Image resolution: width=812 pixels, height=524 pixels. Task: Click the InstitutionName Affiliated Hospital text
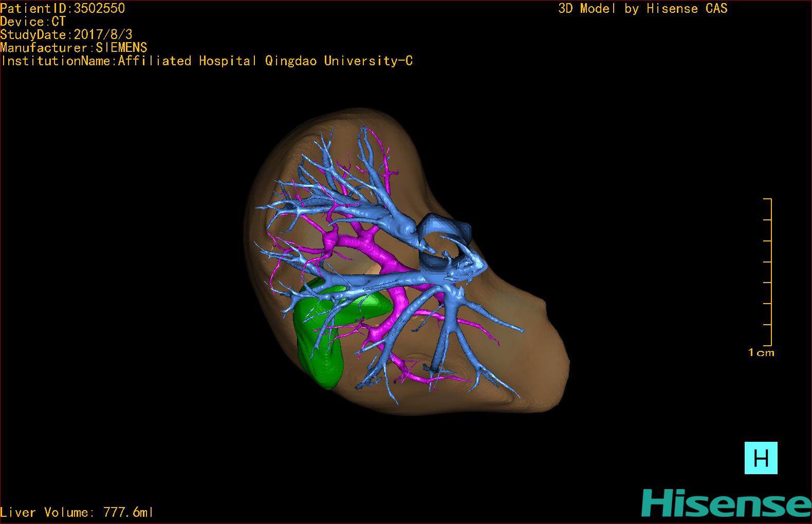click(x=207, y=61)
